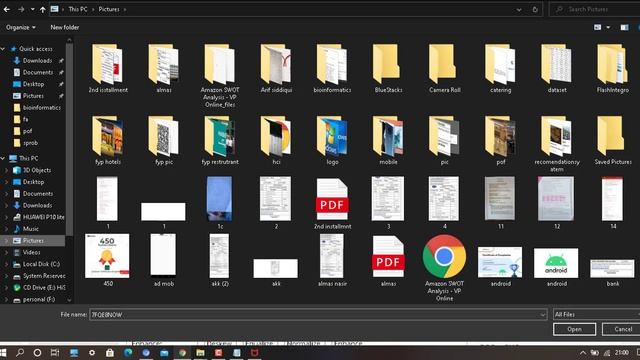Expand the Local Disk (C:) node
Screen dimensions: 640x360
(x=6, y=264)
